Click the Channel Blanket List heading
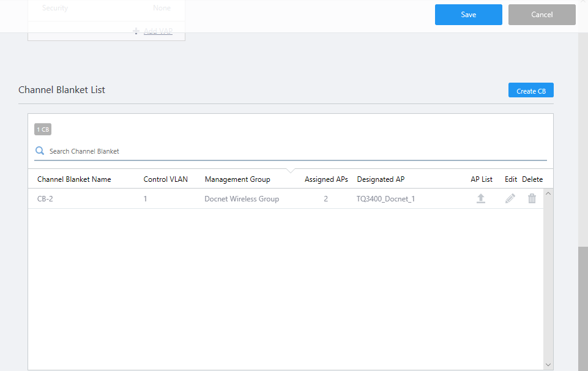The image size is (588, 371). pos(62,89)
